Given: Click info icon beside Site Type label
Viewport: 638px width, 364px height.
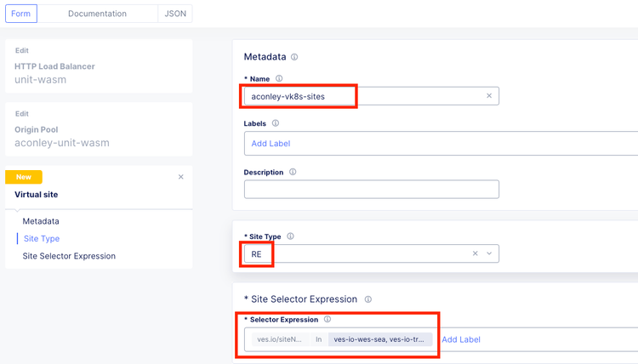Looking at the screenshot, I should [291, 236].
